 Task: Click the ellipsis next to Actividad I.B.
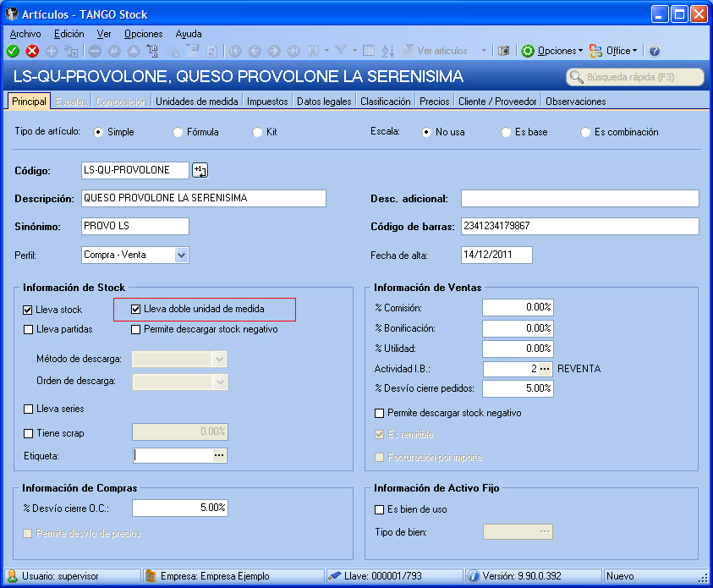pyautogui.click(x=545, y=369)
